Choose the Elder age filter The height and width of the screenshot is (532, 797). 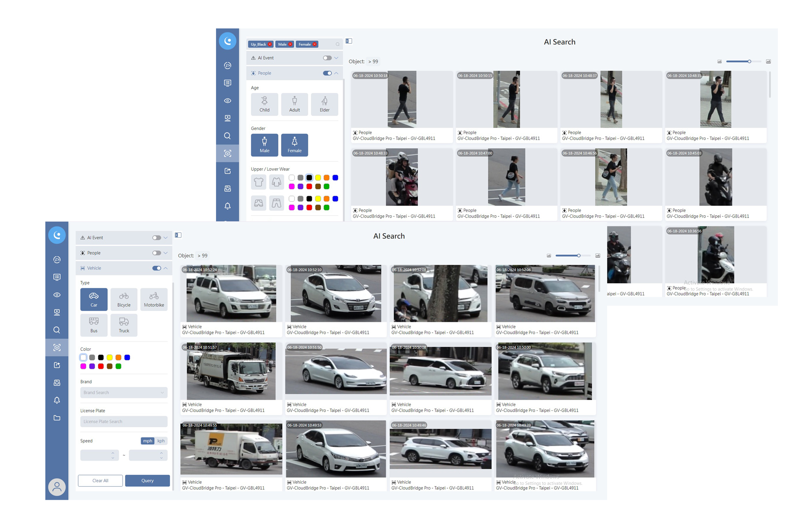pyautogui.click(x=324, y=104)
